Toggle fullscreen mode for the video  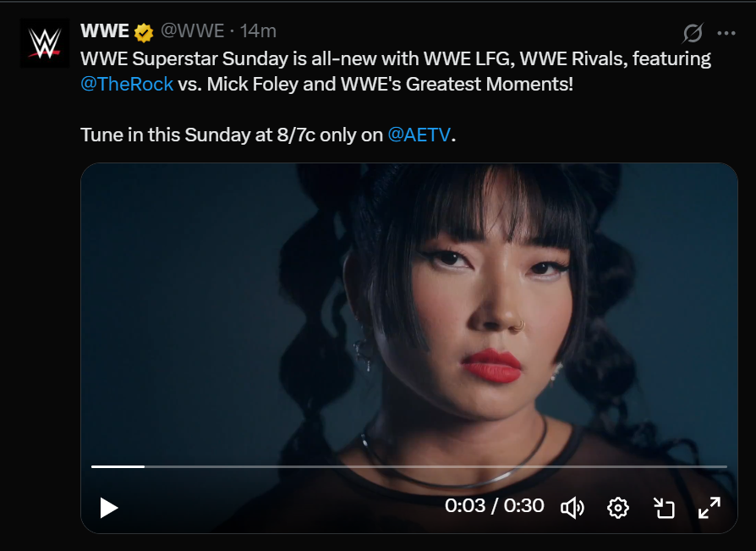[709, 508]
